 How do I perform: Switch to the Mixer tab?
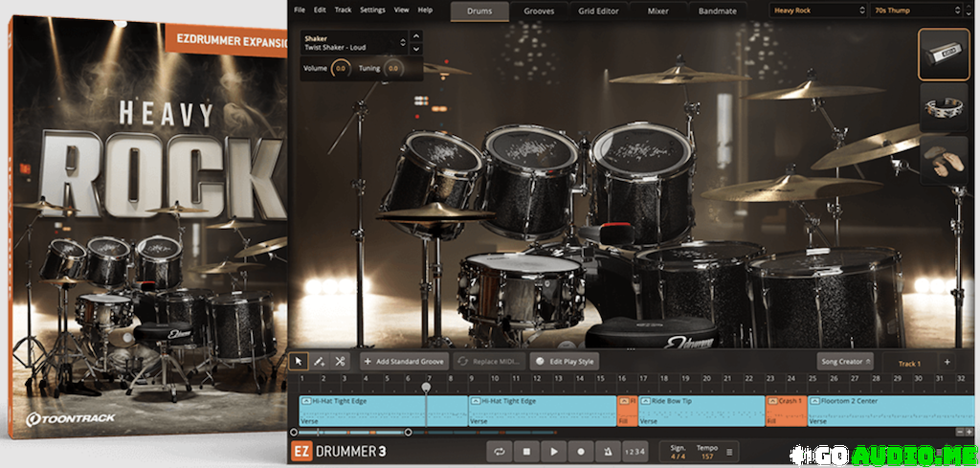click(x=658, y=11)
